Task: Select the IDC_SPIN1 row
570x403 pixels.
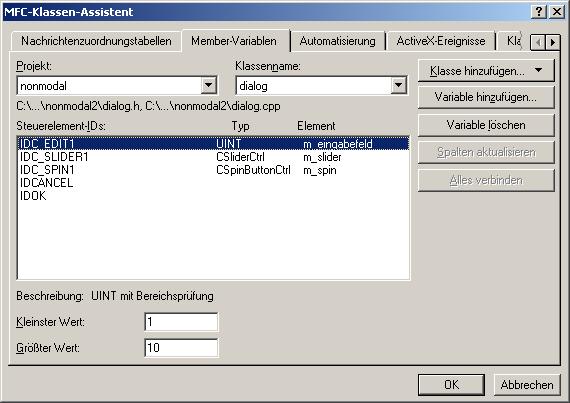Action: coord(213,170)
